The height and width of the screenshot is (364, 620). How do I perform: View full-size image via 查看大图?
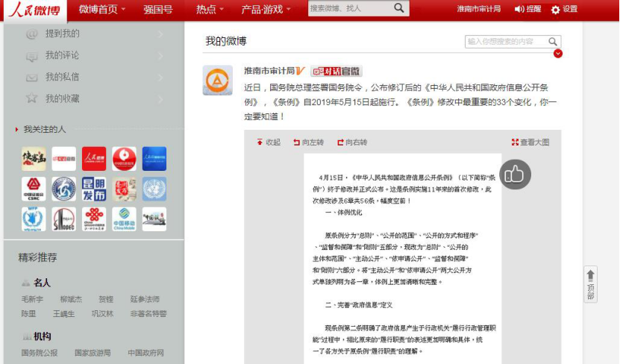[530, 142]
